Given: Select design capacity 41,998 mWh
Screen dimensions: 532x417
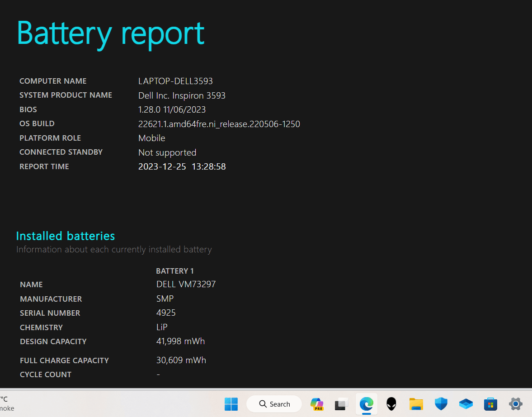Looking at the screenshot, I should [180, 341].
